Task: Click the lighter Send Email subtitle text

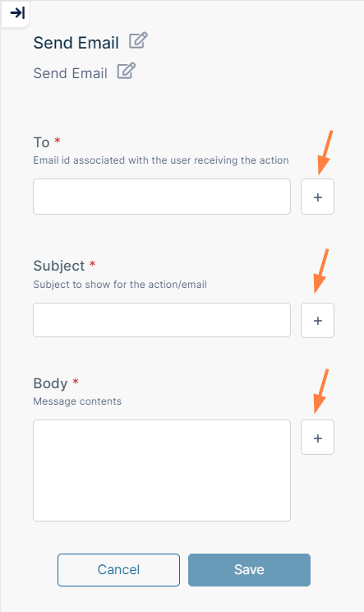Action: click(x=70, y=73)
